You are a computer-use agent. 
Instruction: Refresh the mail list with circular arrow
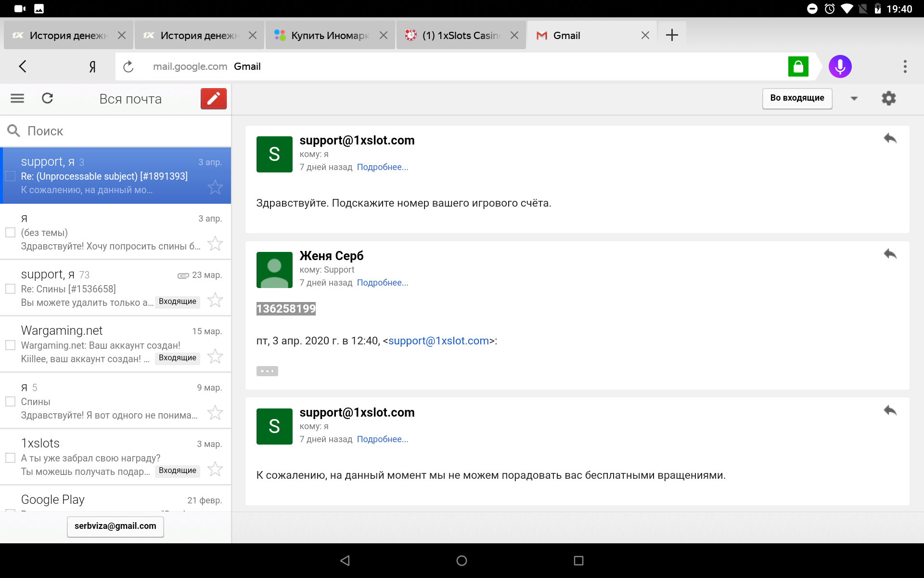point(47,99)
